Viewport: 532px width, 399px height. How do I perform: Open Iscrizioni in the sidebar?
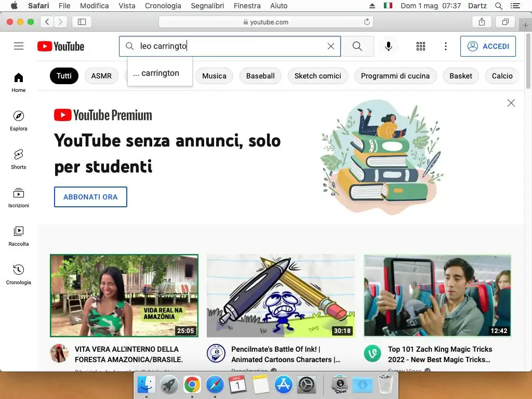[19, 197]
